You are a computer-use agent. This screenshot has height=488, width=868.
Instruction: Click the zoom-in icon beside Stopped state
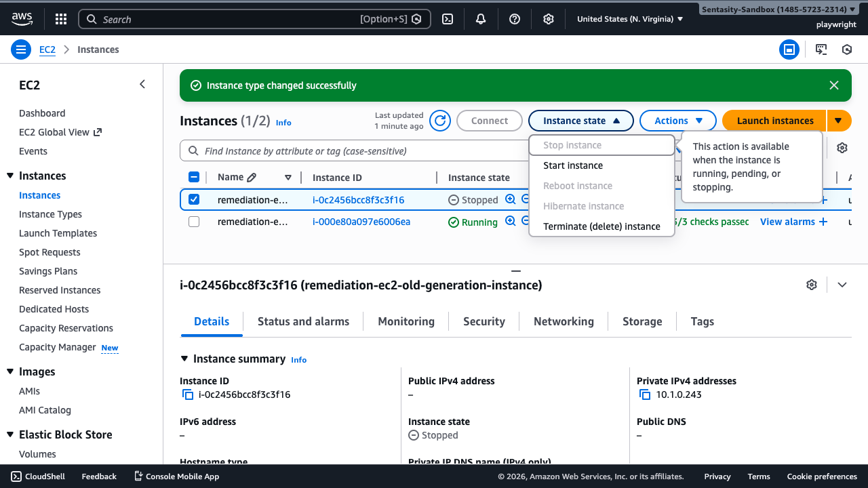[510, 199]
